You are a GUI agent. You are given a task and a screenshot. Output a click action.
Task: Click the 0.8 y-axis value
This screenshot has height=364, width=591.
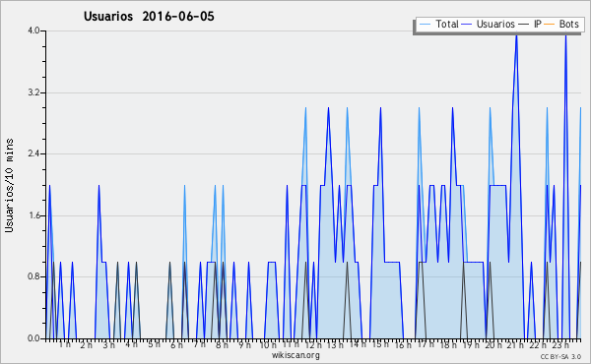(33, 276)
